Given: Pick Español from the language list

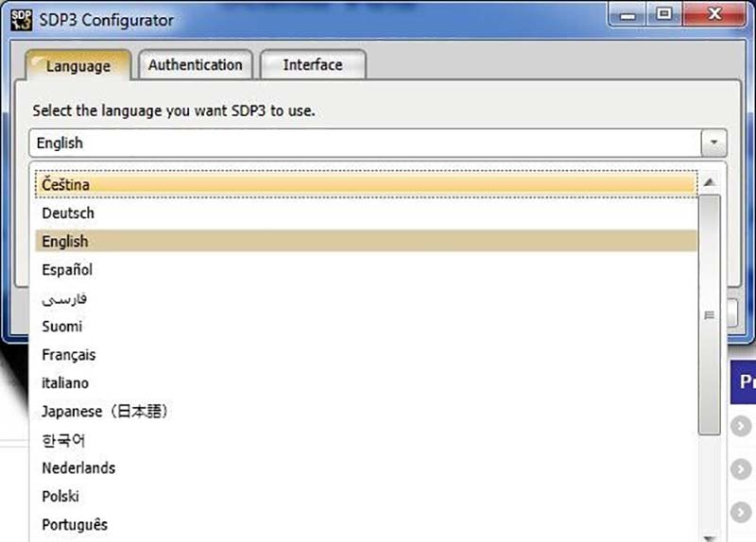Looking at the screenshot, I should [367, 269].
